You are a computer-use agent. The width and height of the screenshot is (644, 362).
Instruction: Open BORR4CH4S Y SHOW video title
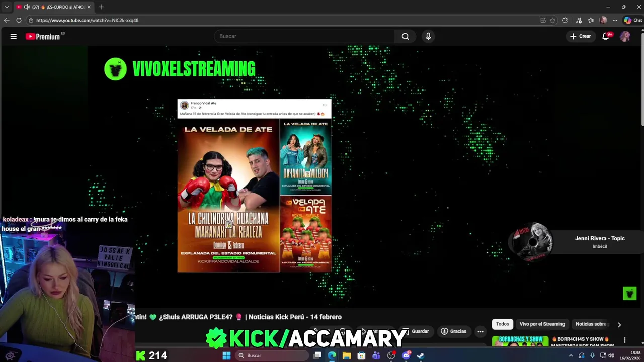583,342
